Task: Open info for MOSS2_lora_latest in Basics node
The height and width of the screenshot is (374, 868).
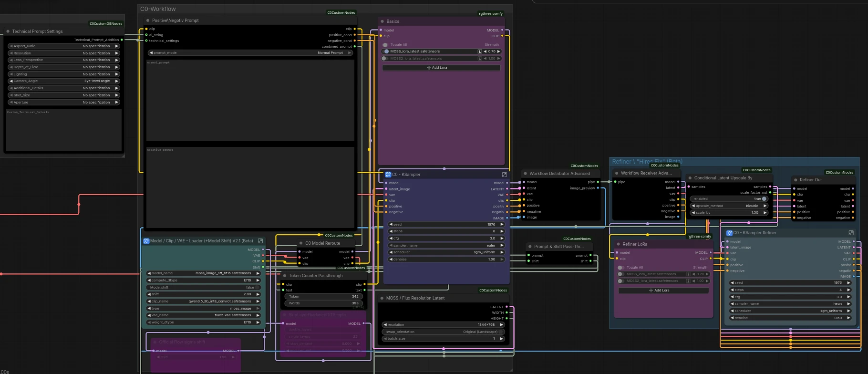Action: click(480, 59)
